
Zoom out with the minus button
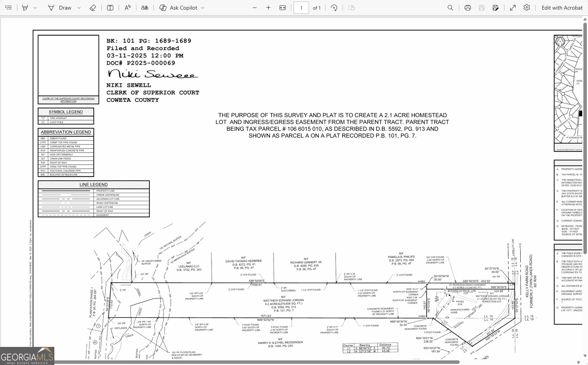255,8
